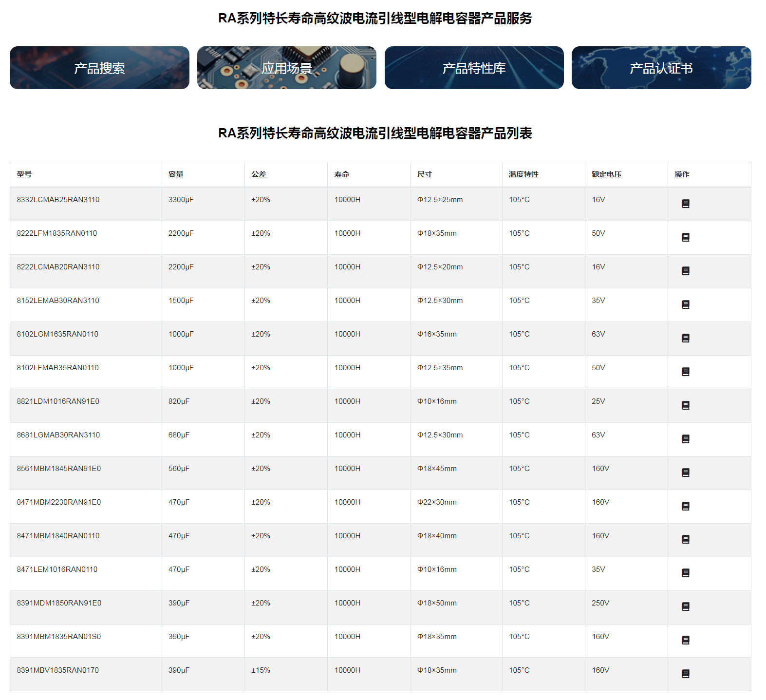Viewport: 766px width, 700px height.
Task: Open datasheet icon for 8222LFM1835RAN0110
Action: pyautogui.click(x=685, y=237)
